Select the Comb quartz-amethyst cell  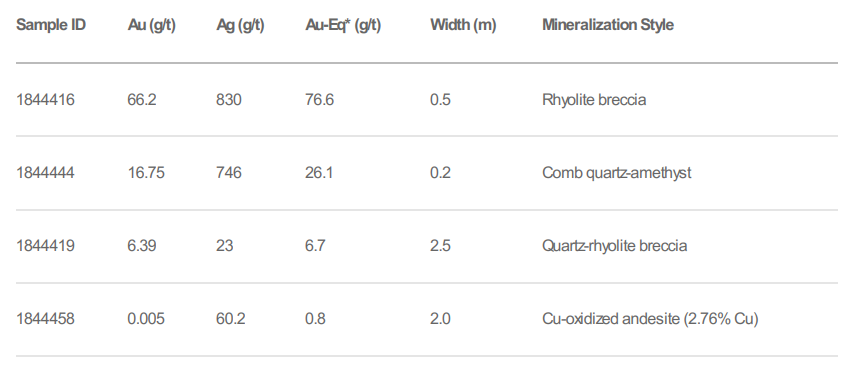pos(617,173)
